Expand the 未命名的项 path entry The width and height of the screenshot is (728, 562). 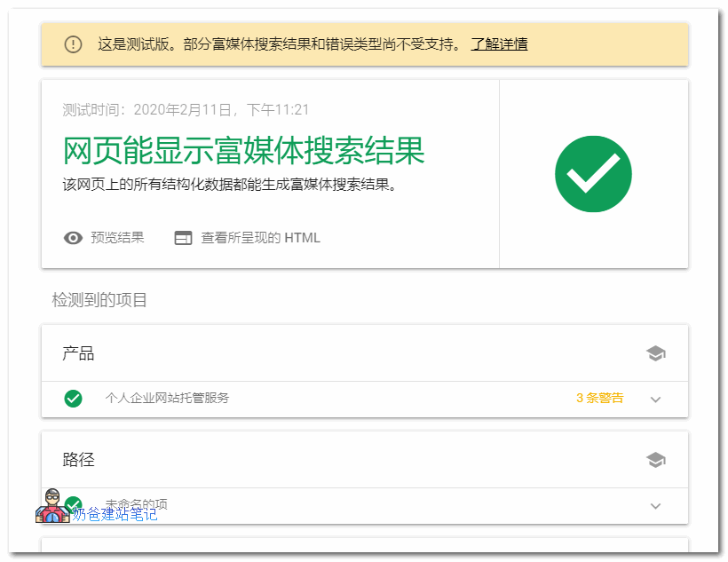click(655, 505)
